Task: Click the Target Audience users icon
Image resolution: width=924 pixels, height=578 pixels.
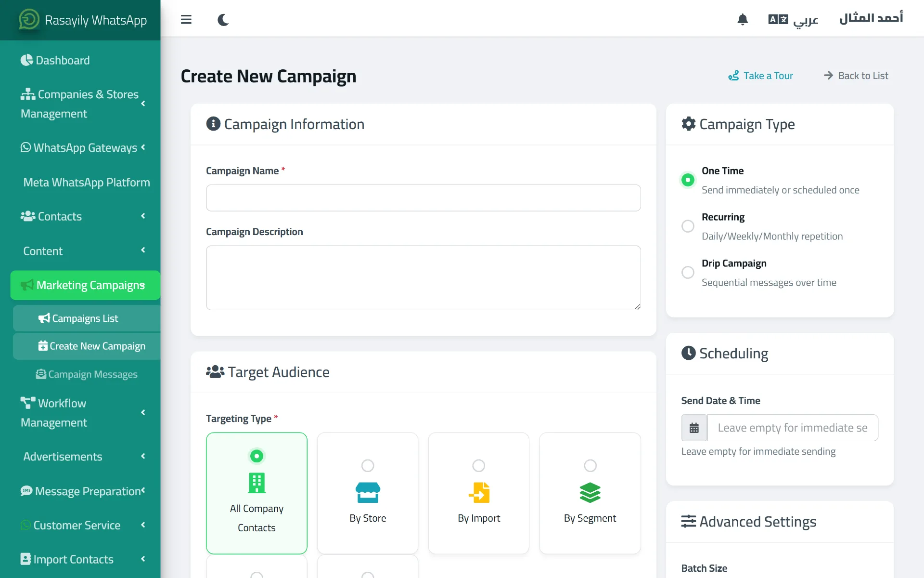Action: [x=215, y=372]
